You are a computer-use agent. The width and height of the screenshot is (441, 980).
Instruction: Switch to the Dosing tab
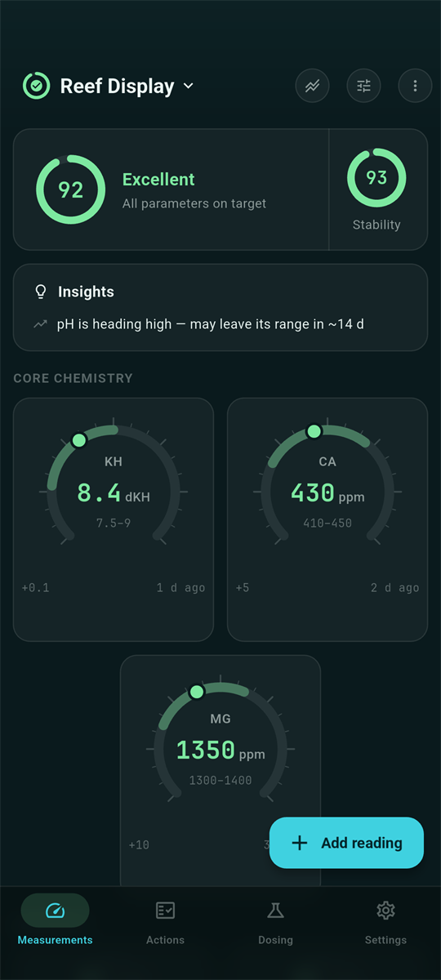[276, 923]
